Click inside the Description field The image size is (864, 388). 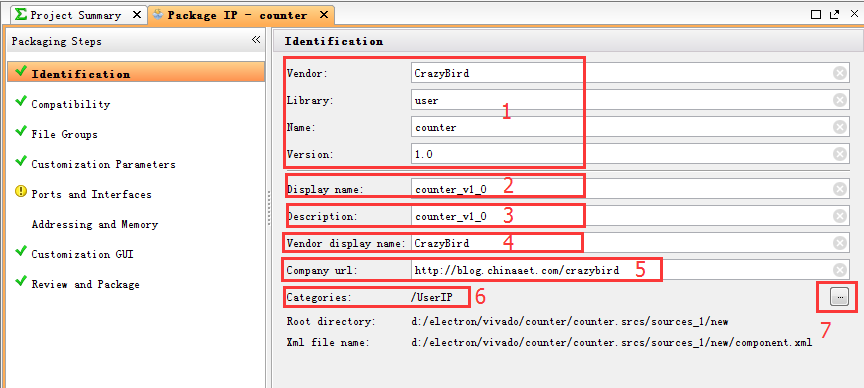point(630,216)
